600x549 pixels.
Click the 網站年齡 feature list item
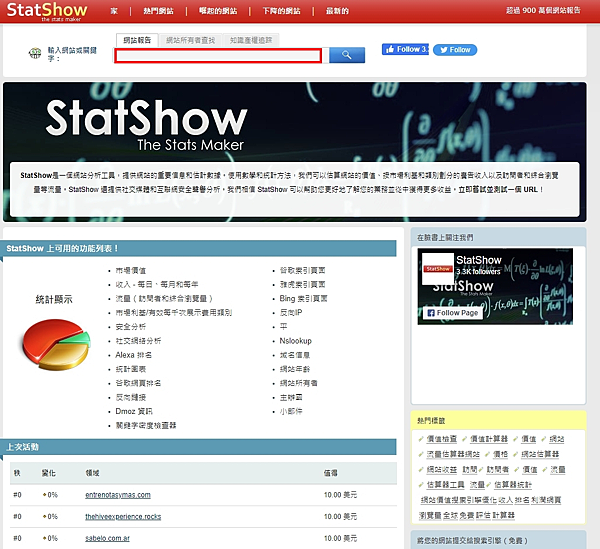(295, 369)
